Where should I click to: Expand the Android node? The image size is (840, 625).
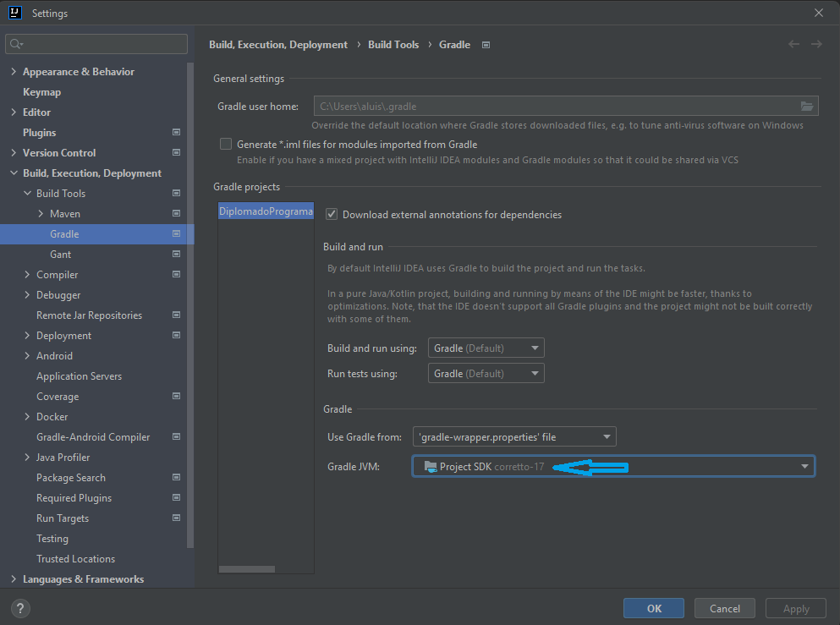pyautogui.click(x=27, y=355)
